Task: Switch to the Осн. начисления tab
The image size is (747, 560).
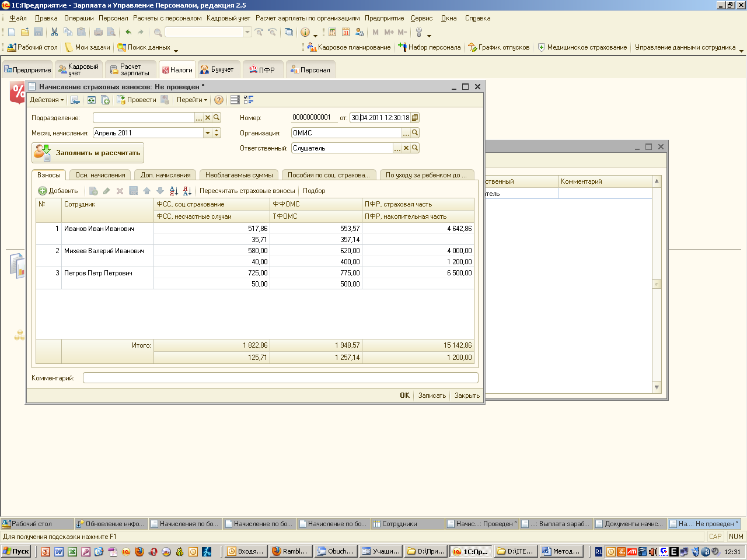Action: (100, 175)
